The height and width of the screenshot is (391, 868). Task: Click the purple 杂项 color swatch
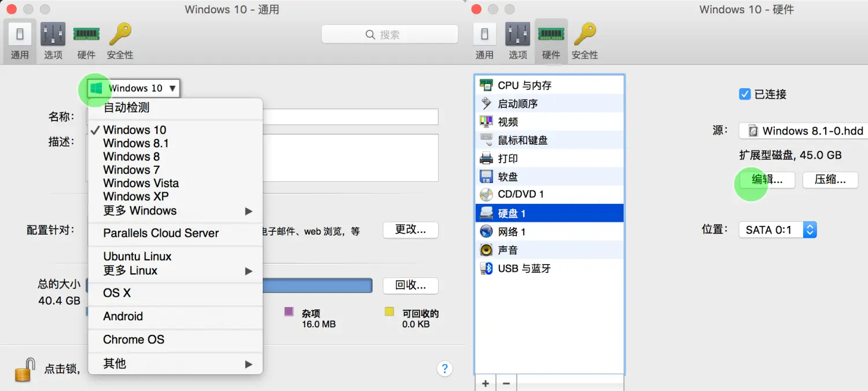(289, 312)
